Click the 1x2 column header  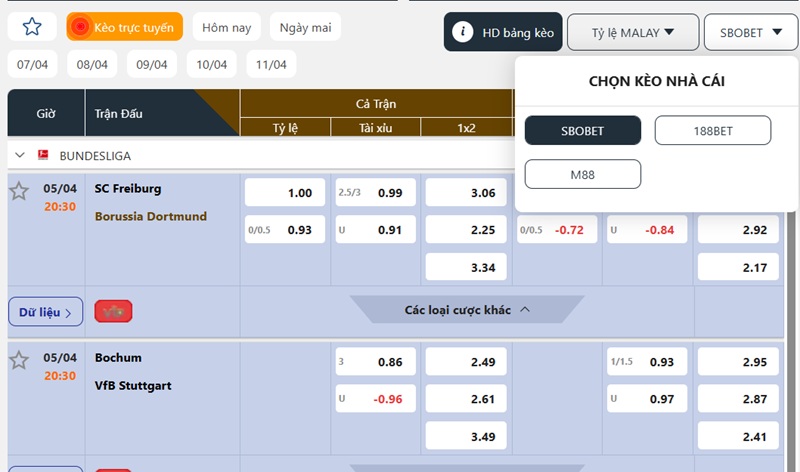click(x=466, y=127)
